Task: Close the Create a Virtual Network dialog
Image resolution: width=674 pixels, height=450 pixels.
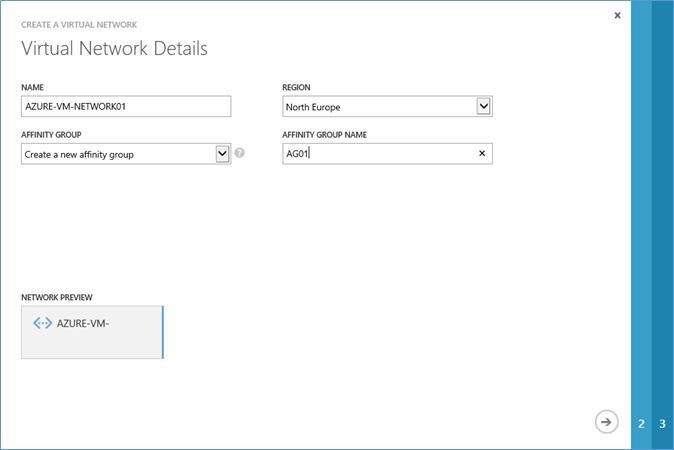Action: tap(617, 15)
